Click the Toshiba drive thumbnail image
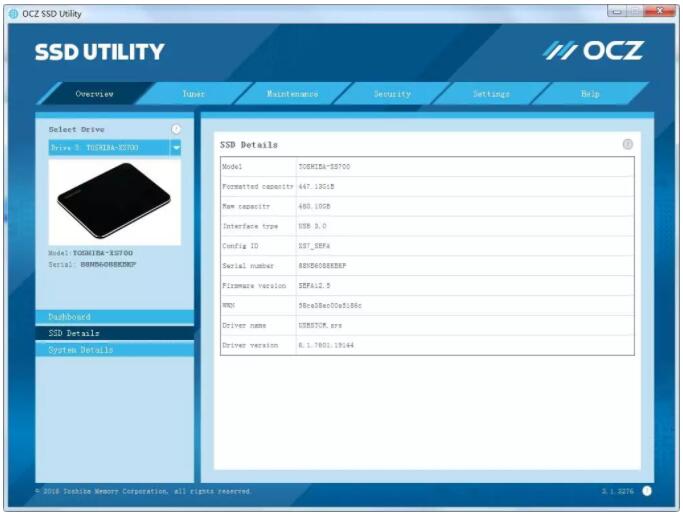This screenshot has height=516, width=683. pos(114,201)
